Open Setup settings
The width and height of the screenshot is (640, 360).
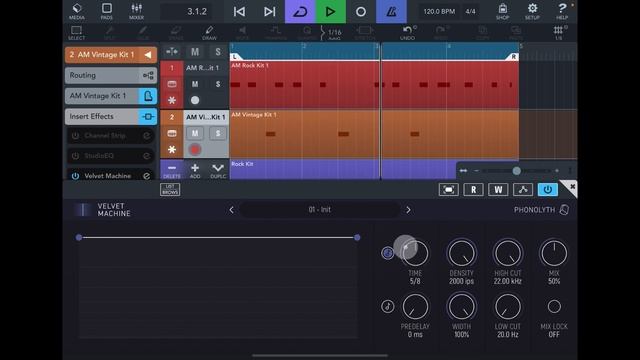coord(532,11)
